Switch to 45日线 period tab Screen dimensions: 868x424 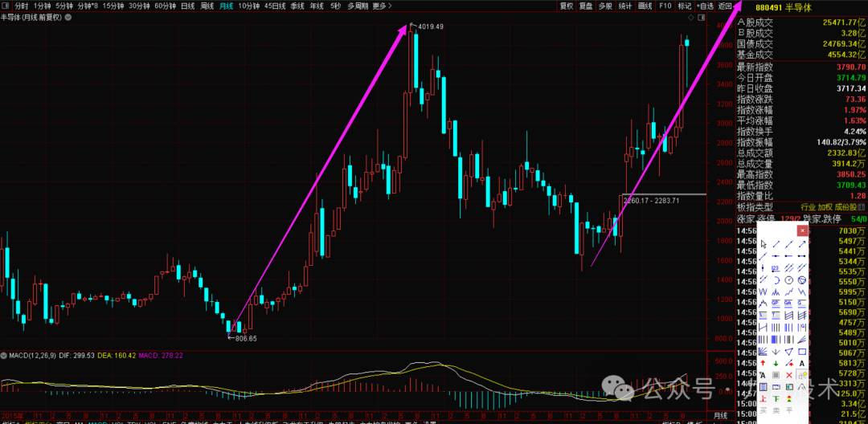click(275, 6)
